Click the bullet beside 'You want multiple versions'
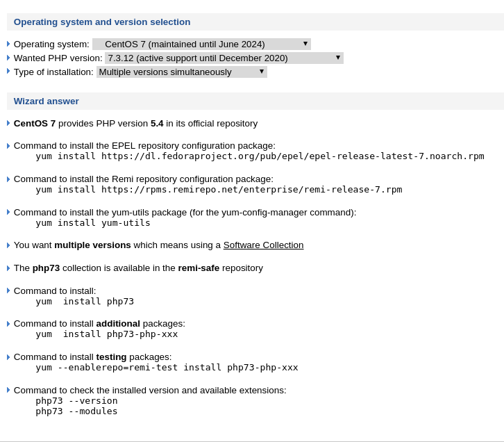504x442 pixels. click(x=8, y=245)
